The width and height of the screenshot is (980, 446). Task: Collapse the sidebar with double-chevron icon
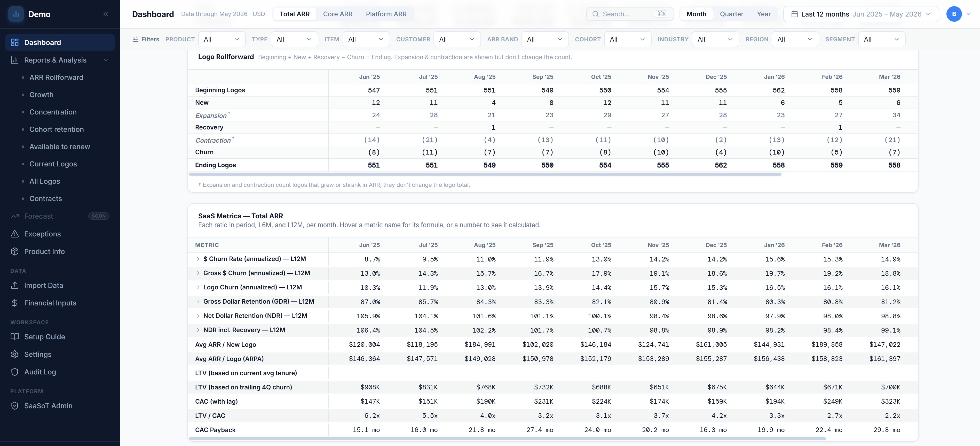[x=106, y=14]
